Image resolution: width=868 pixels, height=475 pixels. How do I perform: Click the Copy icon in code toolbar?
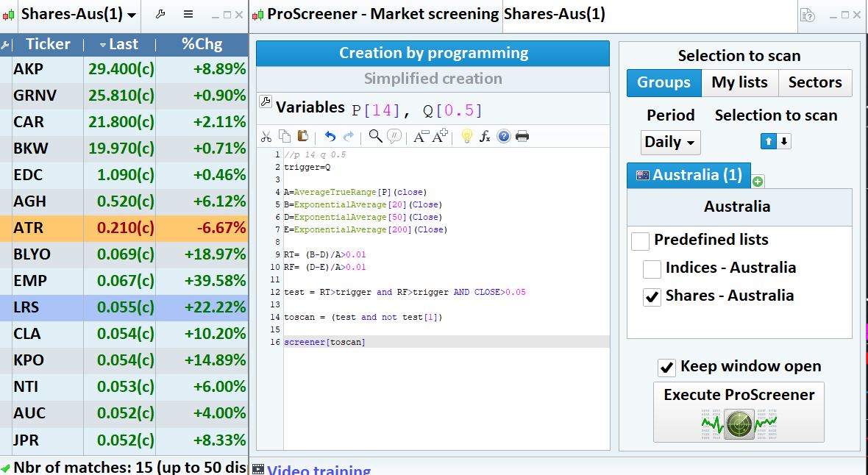285,136
